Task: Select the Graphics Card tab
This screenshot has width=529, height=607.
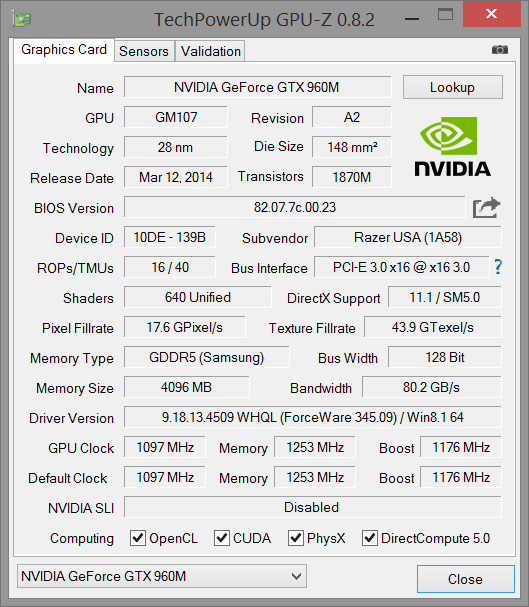Action: click(64, 50)
